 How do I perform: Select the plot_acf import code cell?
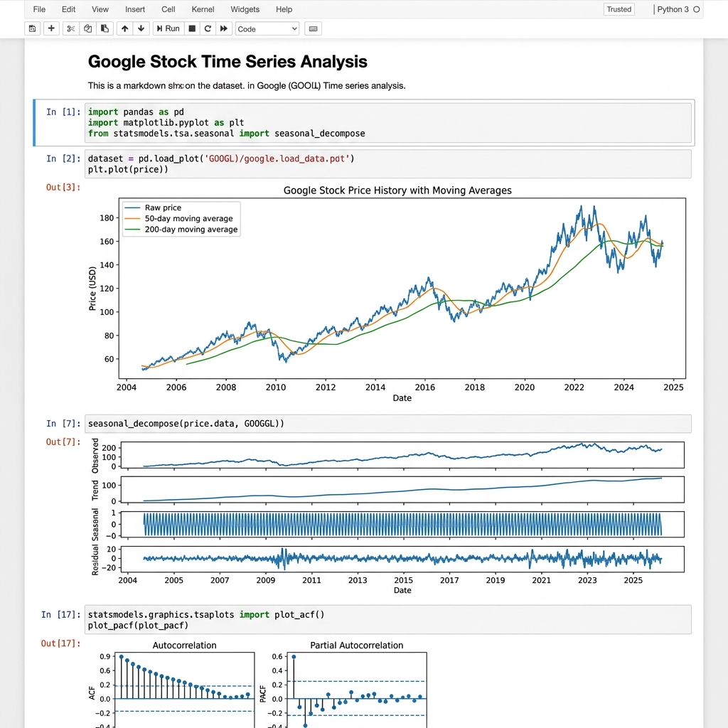(x=387, y=619)
